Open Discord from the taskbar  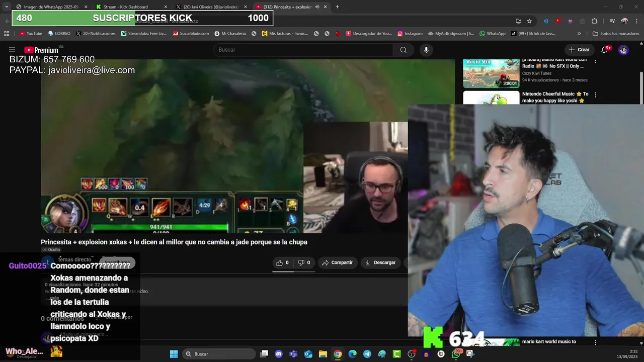pos(279,354)
